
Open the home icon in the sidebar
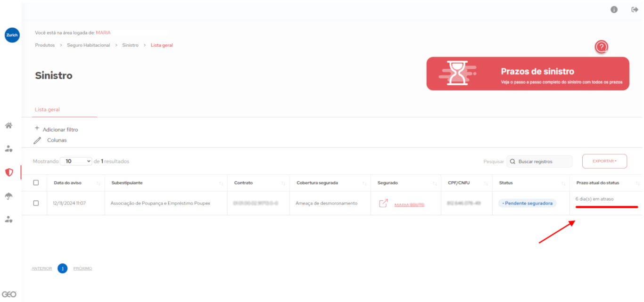click(x=8, y=126)
